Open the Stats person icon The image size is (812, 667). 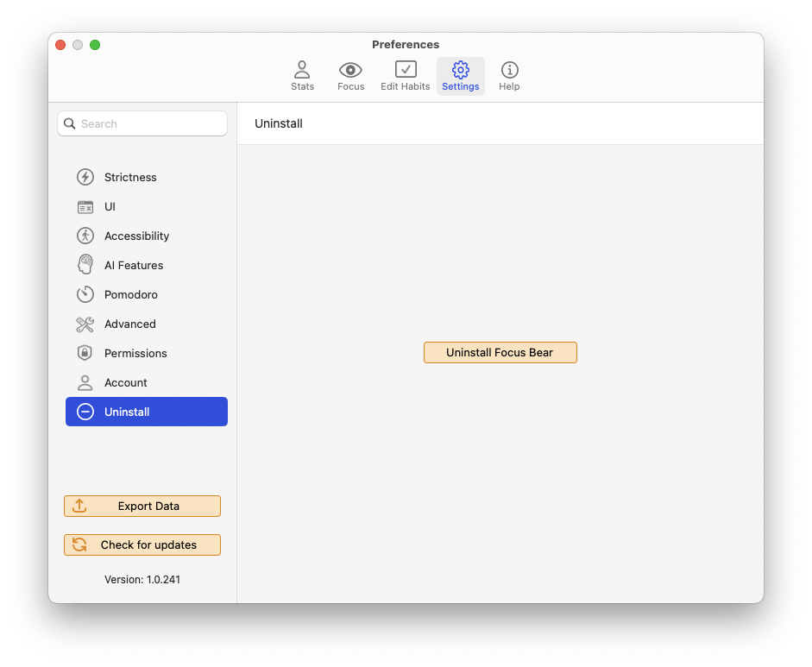tap(302, 69)
